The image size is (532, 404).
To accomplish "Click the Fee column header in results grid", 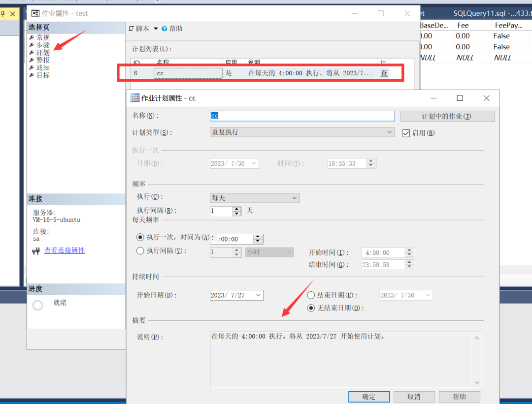I will click(x=463, y=26).
